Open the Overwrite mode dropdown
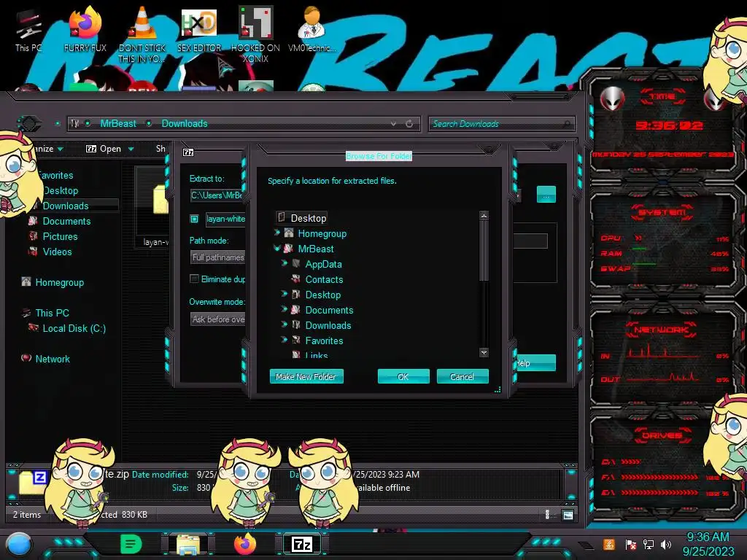This screenshot has width=747, height=560. pyautogui.click(x=217, y=319)
